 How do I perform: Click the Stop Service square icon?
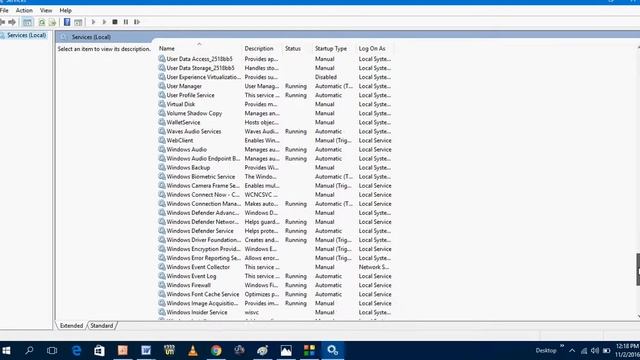click(x=115, y=22)
